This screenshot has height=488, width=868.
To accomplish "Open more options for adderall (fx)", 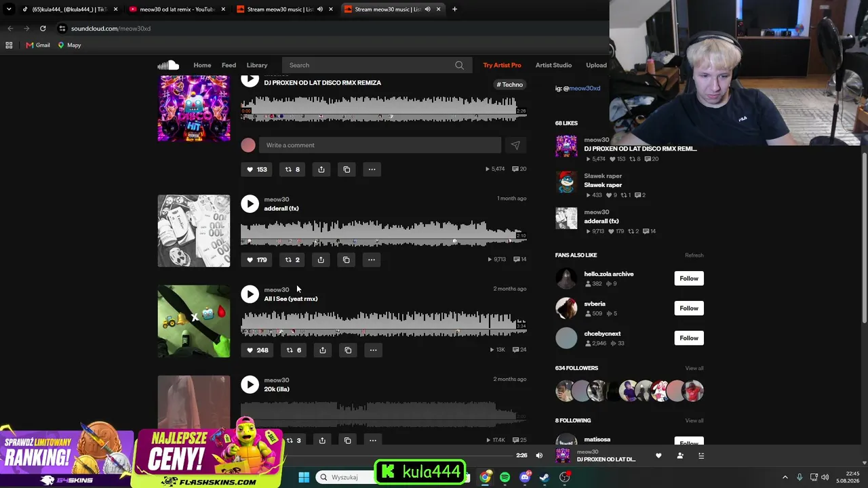I will point(371,260).
